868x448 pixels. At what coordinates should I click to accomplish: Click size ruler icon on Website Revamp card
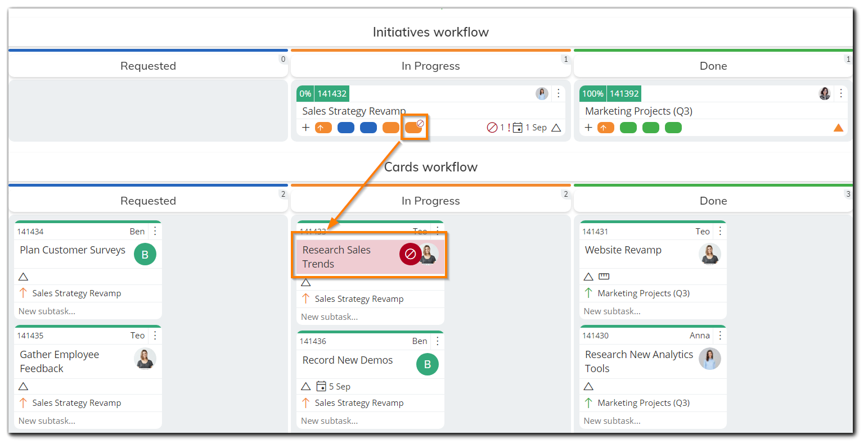[x=604, y=277]
